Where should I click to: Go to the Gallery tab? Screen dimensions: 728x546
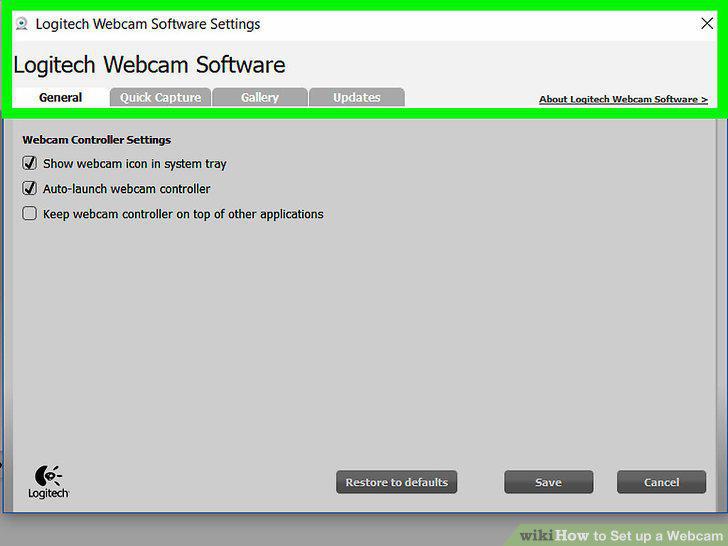coord(260,98)
